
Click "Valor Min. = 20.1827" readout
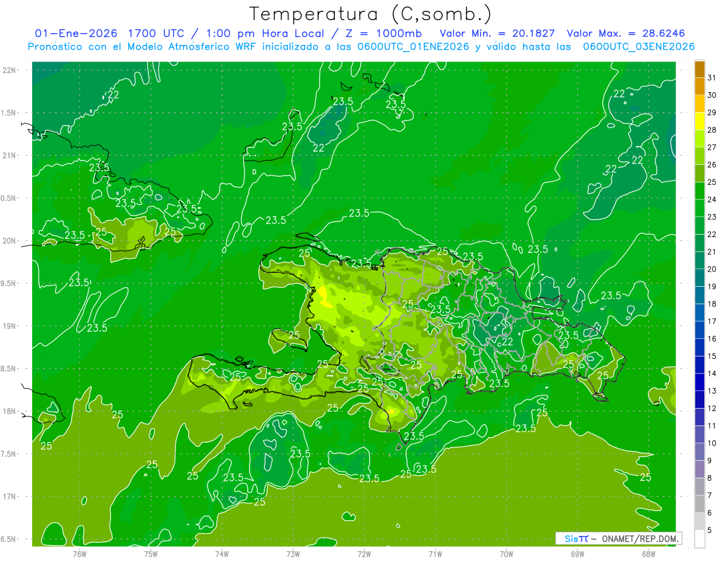tap(497, 33)
